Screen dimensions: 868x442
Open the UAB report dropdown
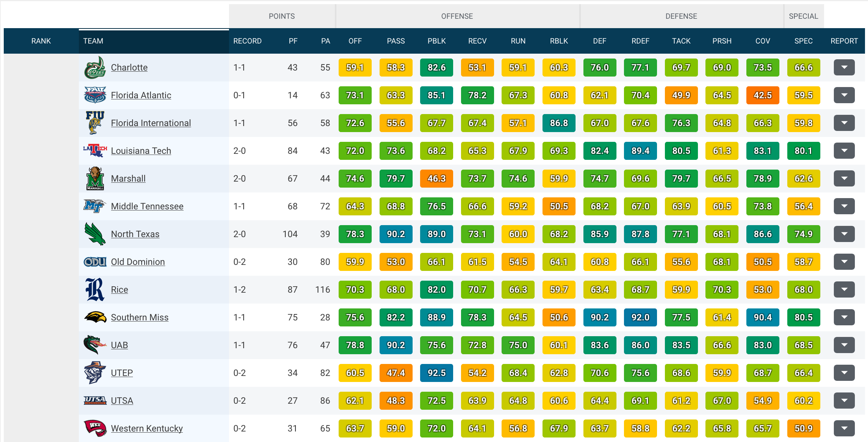844,345
